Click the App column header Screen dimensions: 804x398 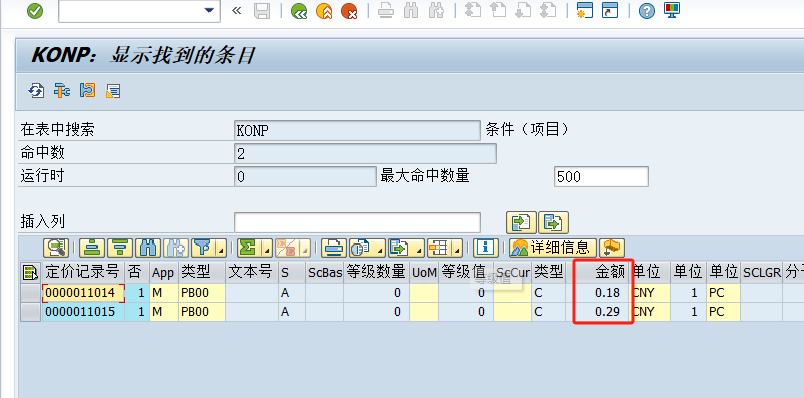(x=164, y=272)
